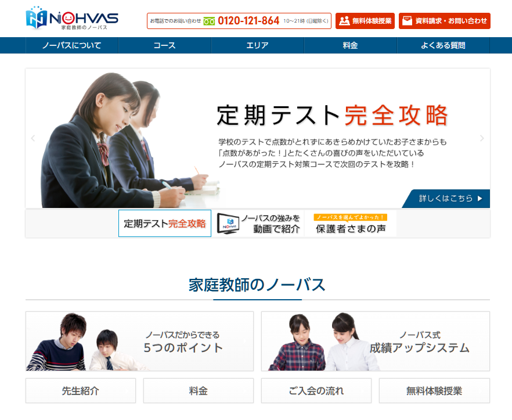Select ノーバスの強みを動画で紹介 thumbnail

pyautogui.click(x=258, y=224)
